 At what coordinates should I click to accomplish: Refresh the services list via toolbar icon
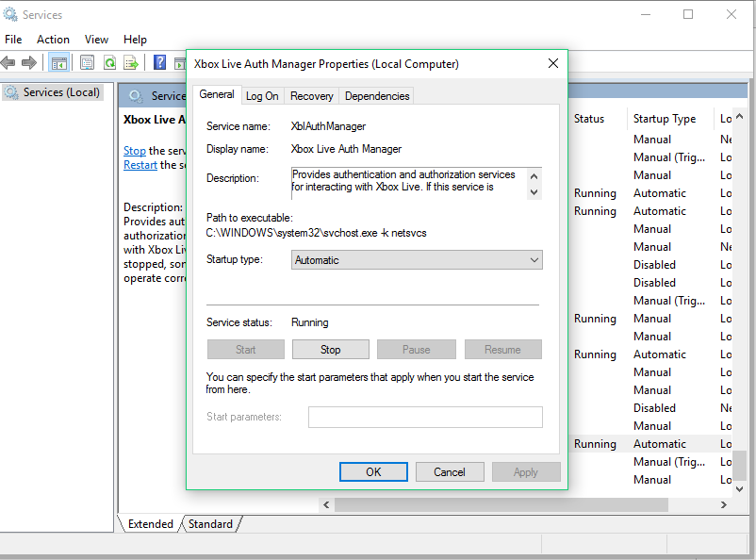click(110, 63)
